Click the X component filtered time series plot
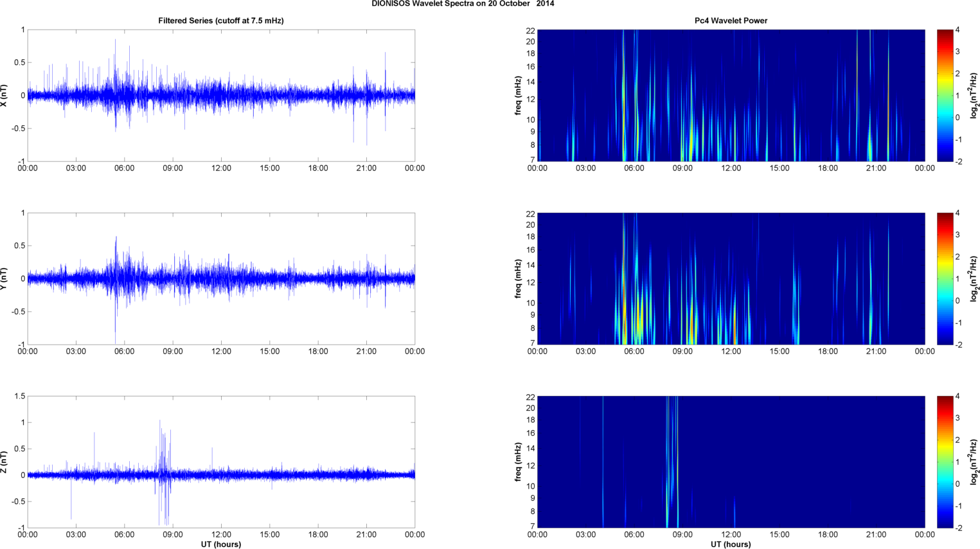 point(221,95)
